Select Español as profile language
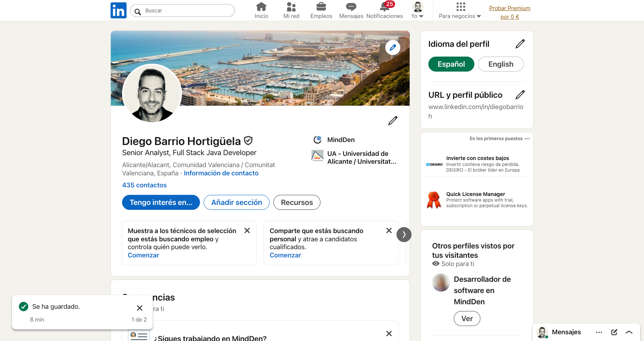The image size is (644, 341). 451,64
